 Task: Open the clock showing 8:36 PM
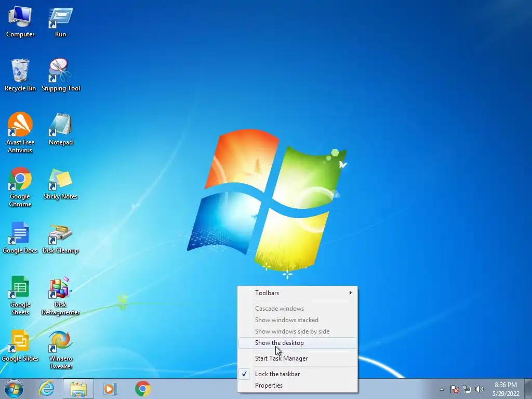(506, 389)
